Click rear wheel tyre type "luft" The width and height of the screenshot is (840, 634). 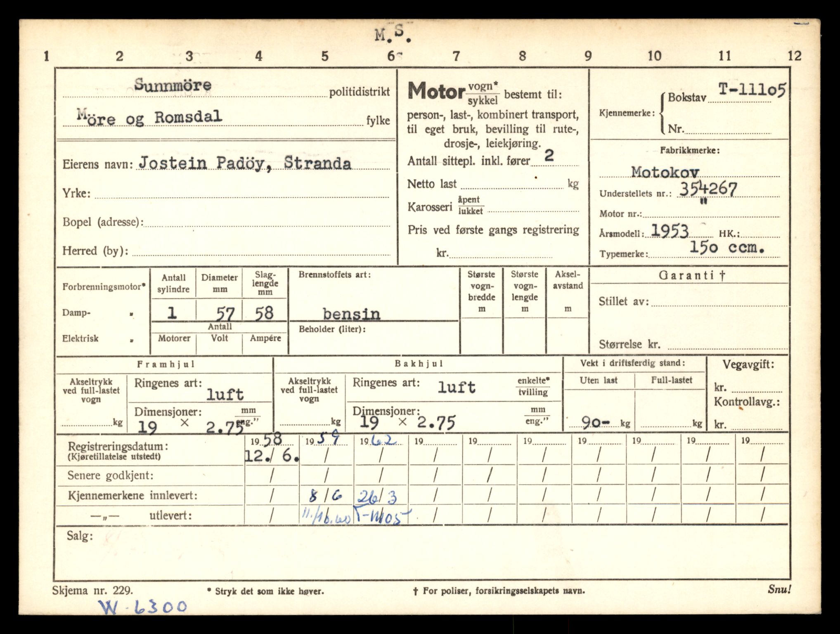457,387
